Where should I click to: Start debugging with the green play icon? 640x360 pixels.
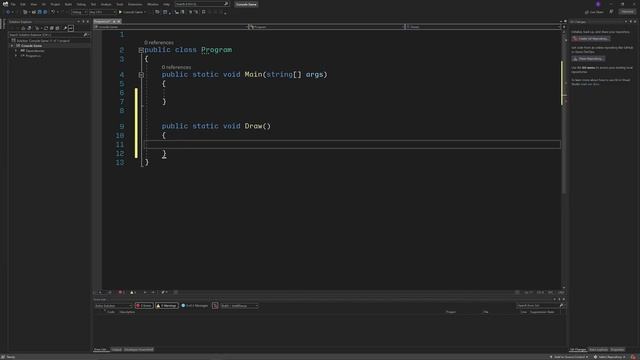coord(120,12)
